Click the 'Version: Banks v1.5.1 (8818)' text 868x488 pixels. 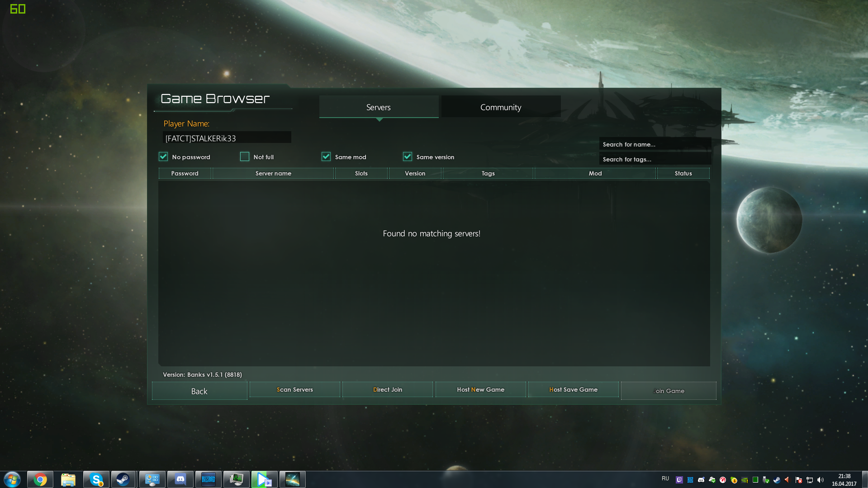click(x=202, y=374)
